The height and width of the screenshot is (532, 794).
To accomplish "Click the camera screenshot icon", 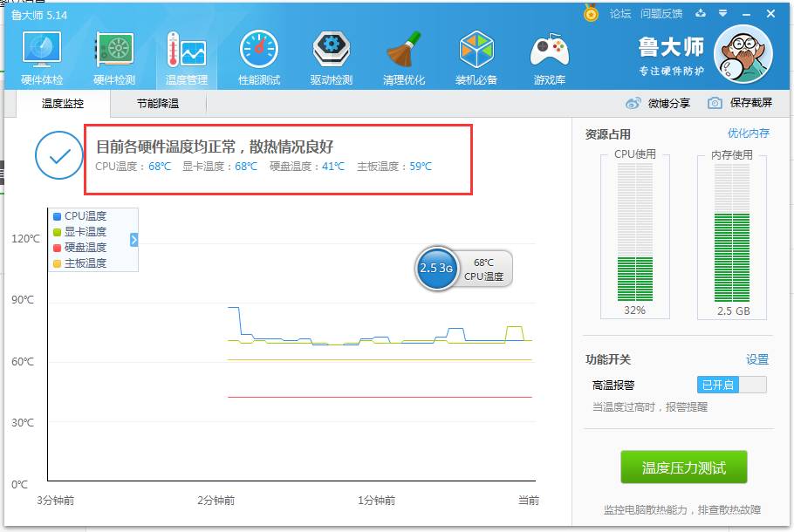I will click(x=715, y=103).
